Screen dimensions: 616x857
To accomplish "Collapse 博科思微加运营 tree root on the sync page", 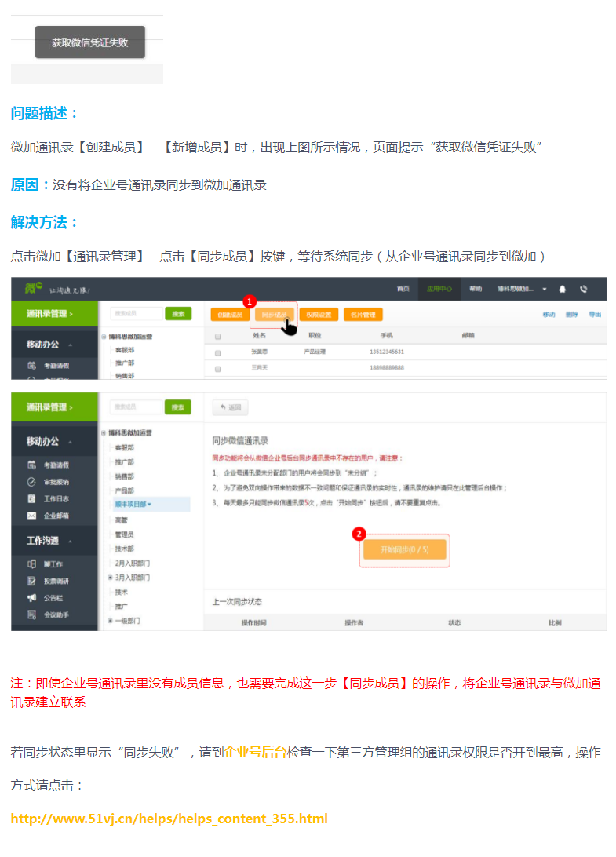I will click(104, 433).
